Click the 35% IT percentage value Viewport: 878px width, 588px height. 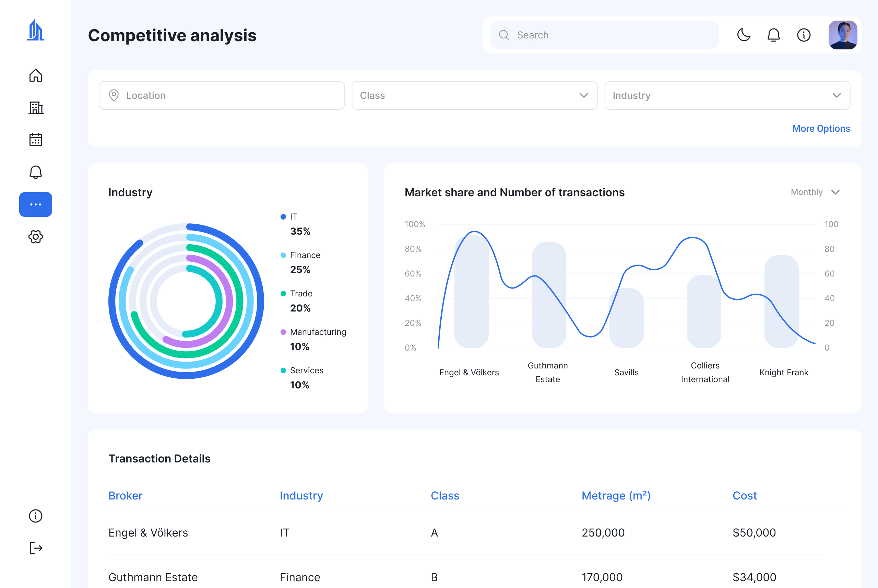[x=300, y=231]
